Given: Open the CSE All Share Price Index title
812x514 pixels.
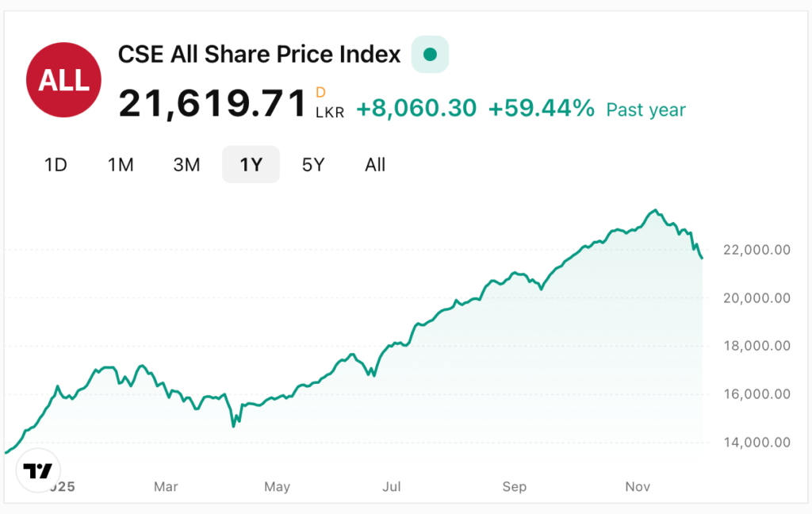Looking at the screenshot, I should [x=259, y=55].
